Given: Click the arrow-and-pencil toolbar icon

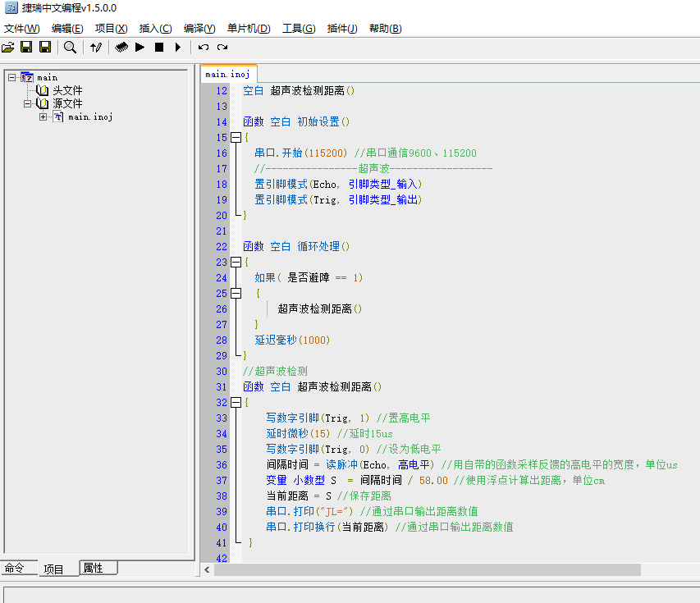Looking at the screenshot, I should click(96, 48).
